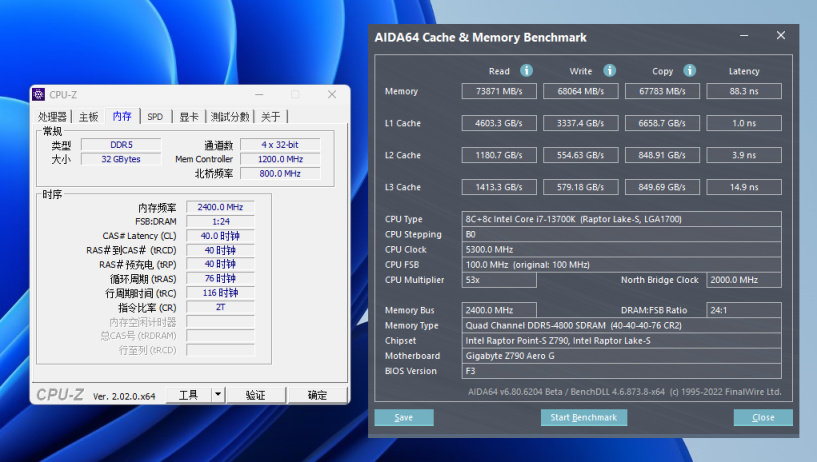Viewport: 817px width, 462px height.
Task: Click L2 Cache Latency value 3.9 ns
Action: pyautogui.click(x=744, y=155)
